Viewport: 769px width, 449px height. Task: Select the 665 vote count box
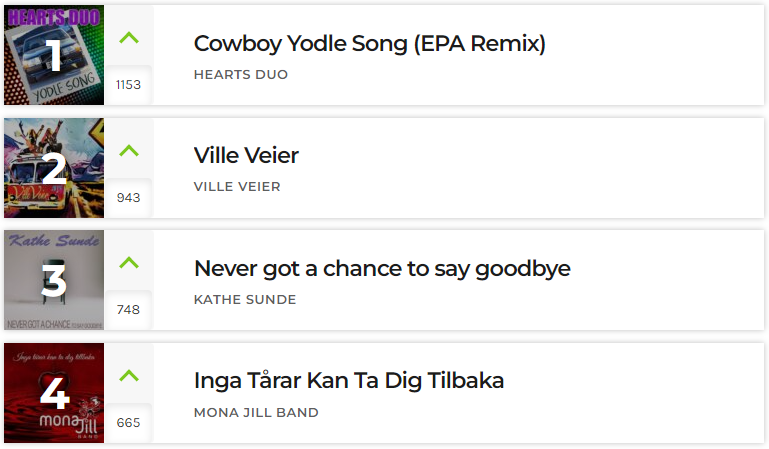pos(128,423)
